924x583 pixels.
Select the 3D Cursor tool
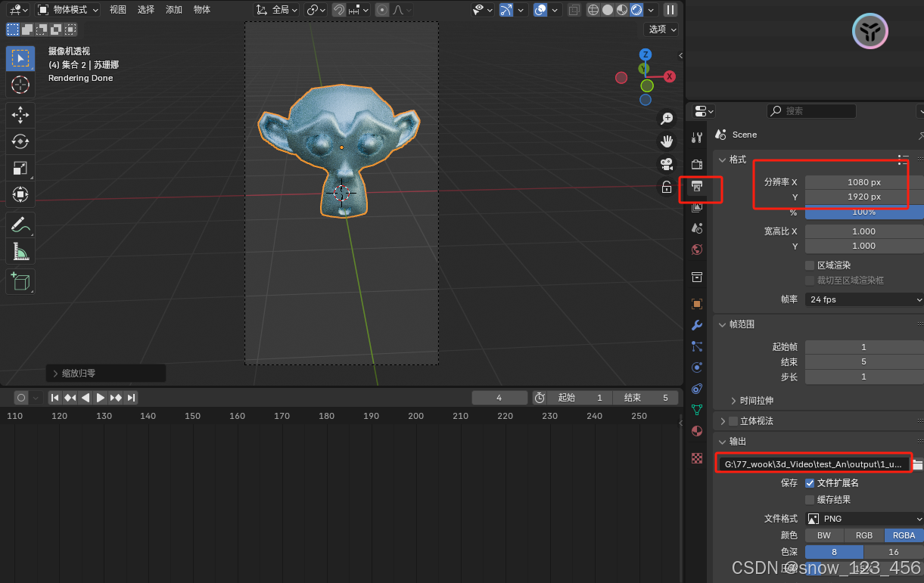tap(20, 85)
